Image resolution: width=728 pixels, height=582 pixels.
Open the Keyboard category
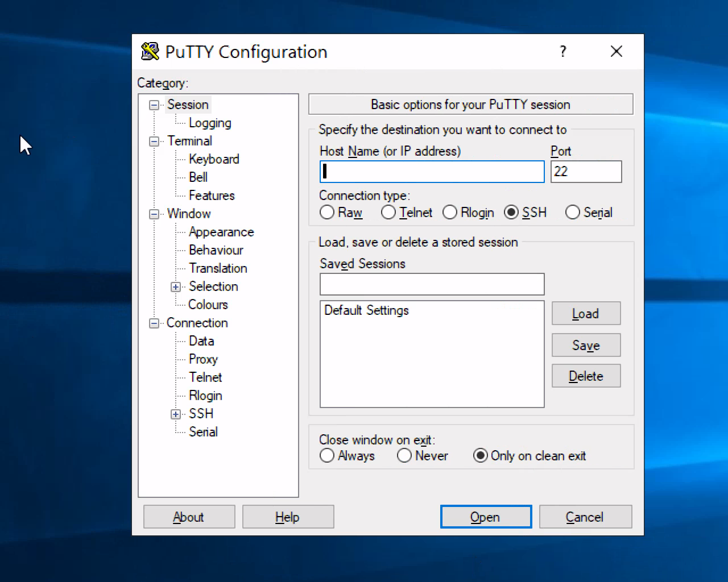click(x=214, y=159)
